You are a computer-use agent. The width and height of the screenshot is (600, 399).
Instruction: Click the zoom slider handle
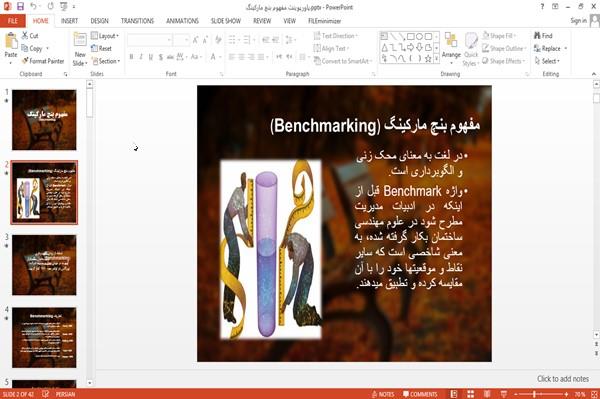pyautogui.click(x=534, y=394)
